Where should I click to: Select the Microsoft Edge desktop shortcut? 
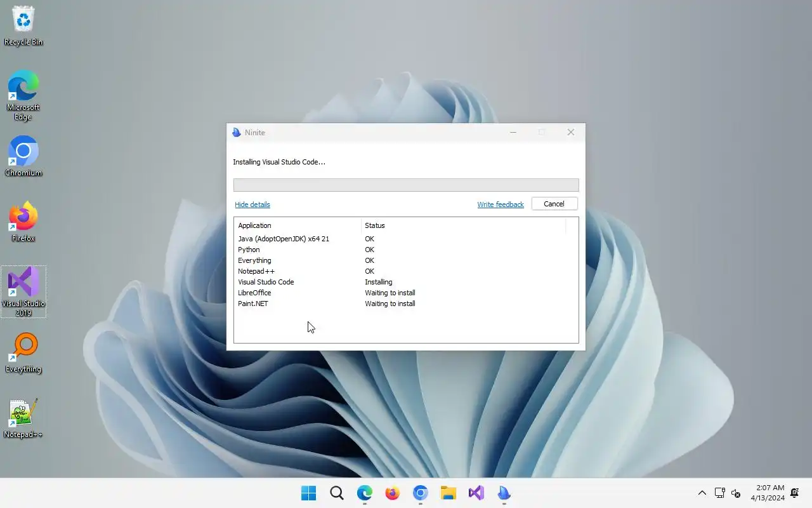pyautogui.click(x=23, y=95)
